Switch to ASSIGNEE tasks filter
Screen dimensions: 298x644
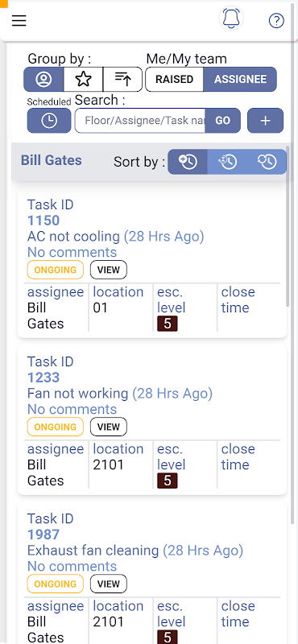(x=241, y=79)
